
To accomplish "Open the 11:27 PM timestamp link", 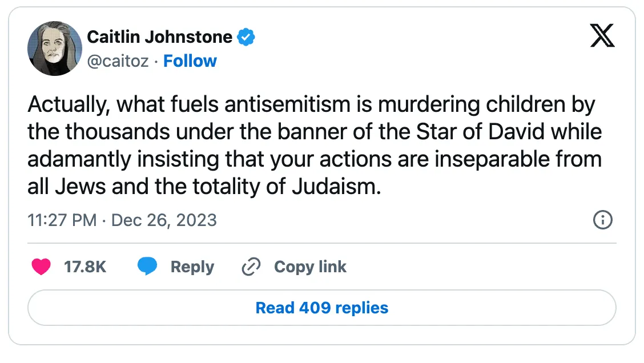I will [62, 220].
